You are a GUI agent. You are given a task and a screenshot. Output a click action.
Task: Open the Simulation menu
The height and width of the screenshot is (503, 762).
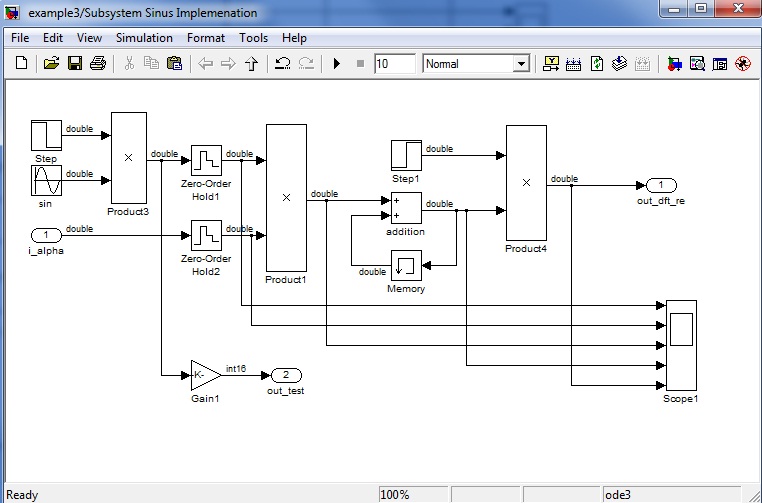(144, 38)
